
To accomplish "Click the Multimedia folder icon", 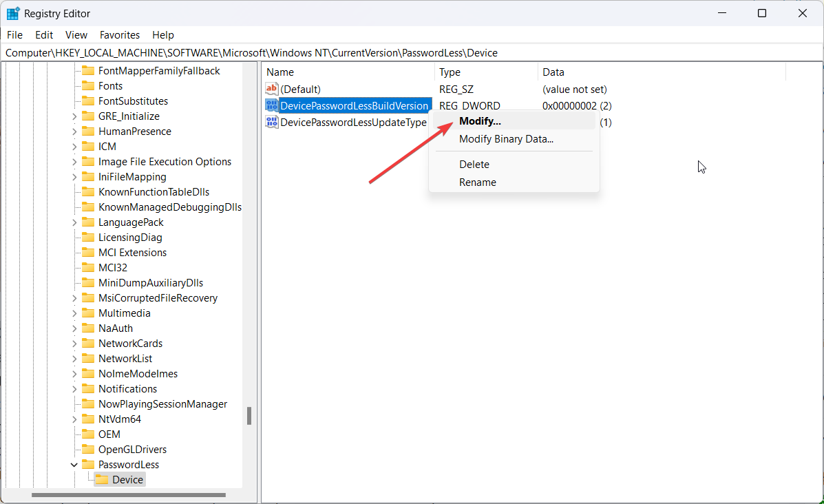I will tap(88, 313).
